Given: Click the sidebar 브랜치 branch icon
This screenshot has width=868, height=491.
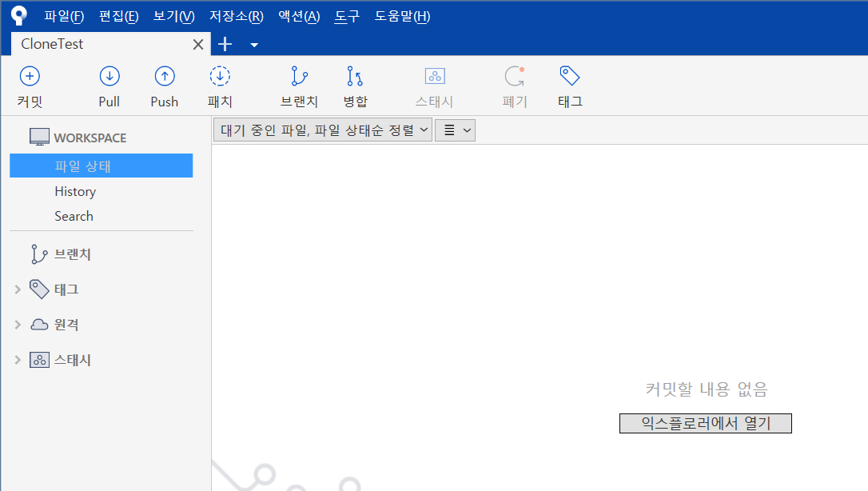Looking at the screenshot, I should [x=38, y=254].
